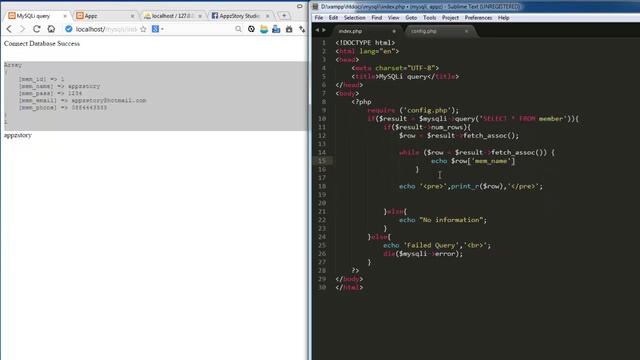The width and height of the screenshot is (640, 360).
Task: Click the Google search engine icon
Action: 155,29
